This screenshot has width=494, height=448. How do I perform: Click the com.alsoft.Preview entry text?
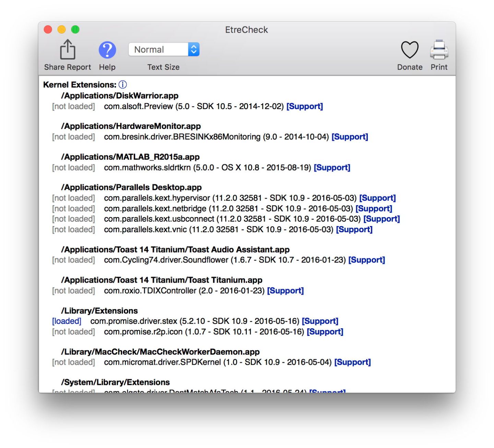pyautogui.click(x=194, y=106)
